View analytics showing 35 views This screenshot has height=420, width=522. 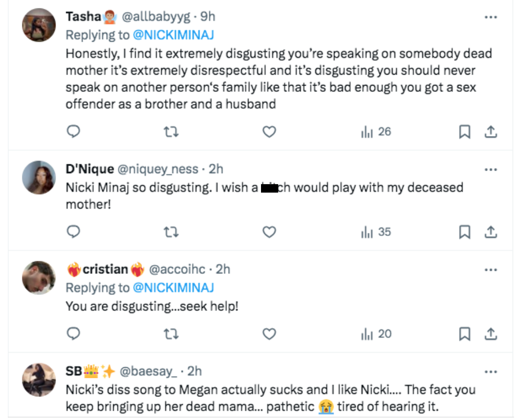[376, 232]
